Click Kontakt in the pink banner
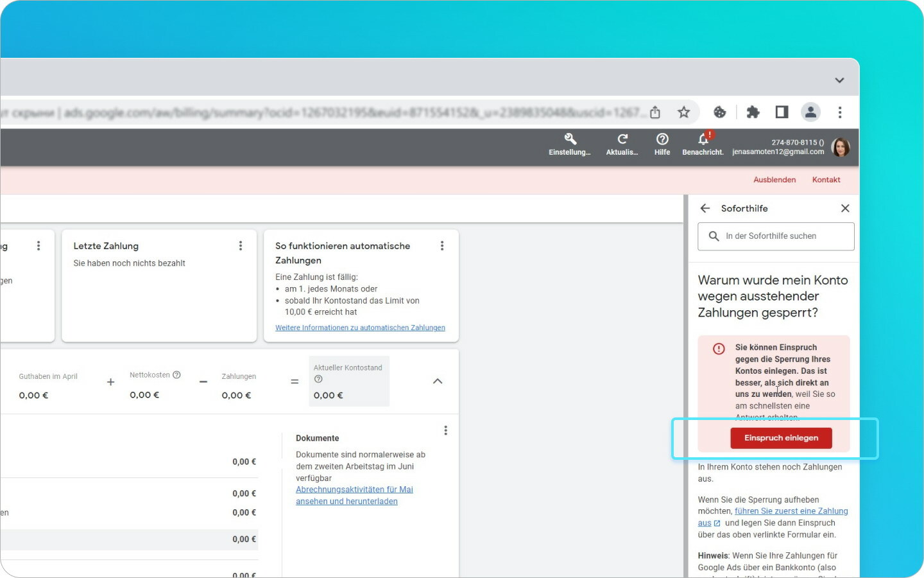Screen dimensions: 924x578 [x=826, y=180]
